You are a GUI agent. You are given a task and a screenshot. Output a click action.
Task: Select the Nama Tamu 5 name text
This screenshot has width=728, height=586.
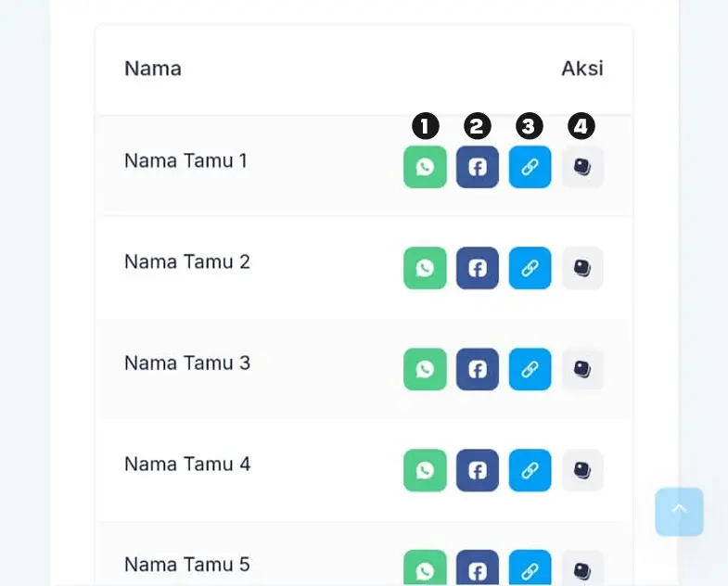point(187,565)
